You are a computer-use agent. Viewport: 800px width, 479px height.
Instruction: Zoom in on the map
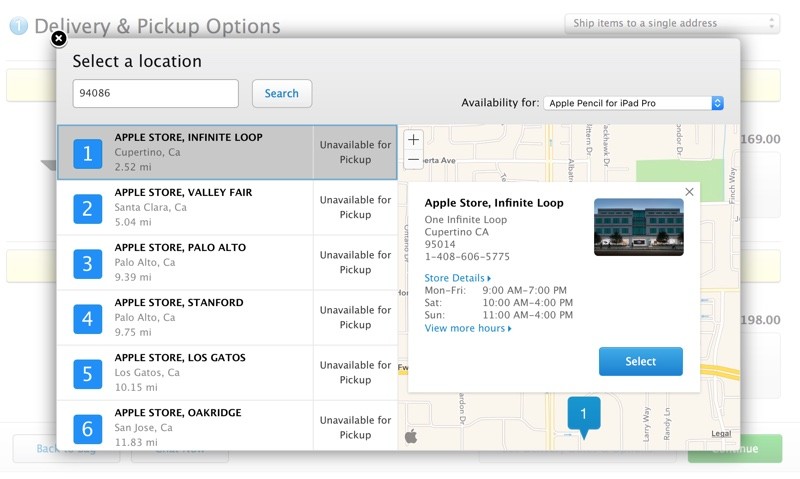413,140
